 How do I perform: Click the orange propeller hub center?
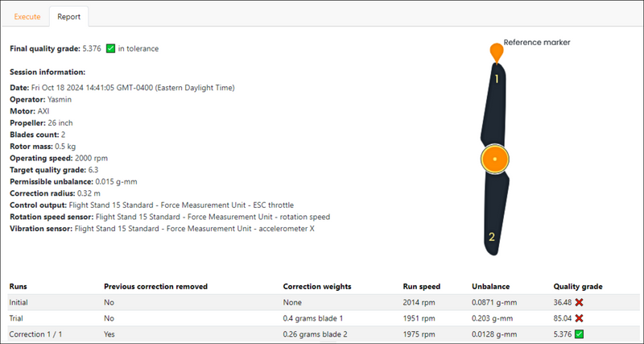point(495,160)
